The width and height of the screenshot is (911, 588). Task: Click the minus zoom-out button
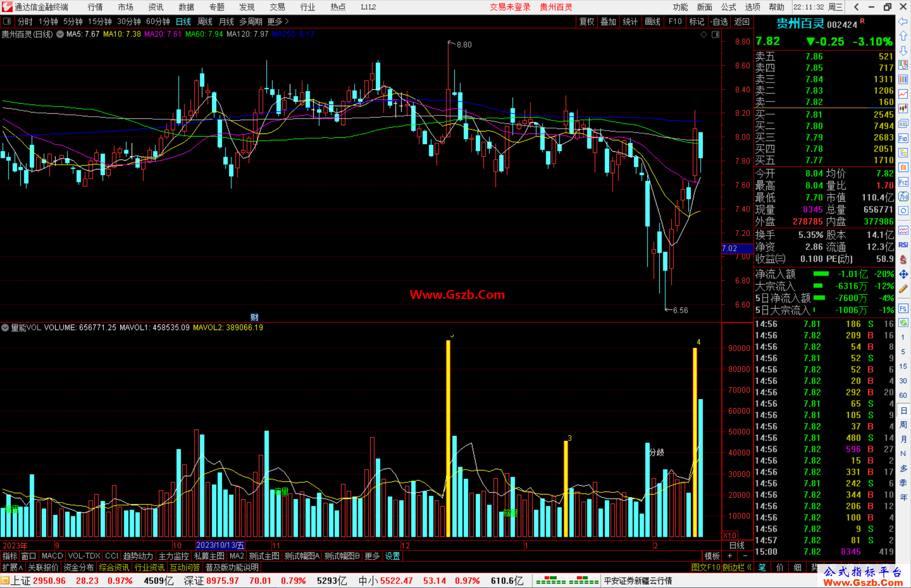click(745, 556)
